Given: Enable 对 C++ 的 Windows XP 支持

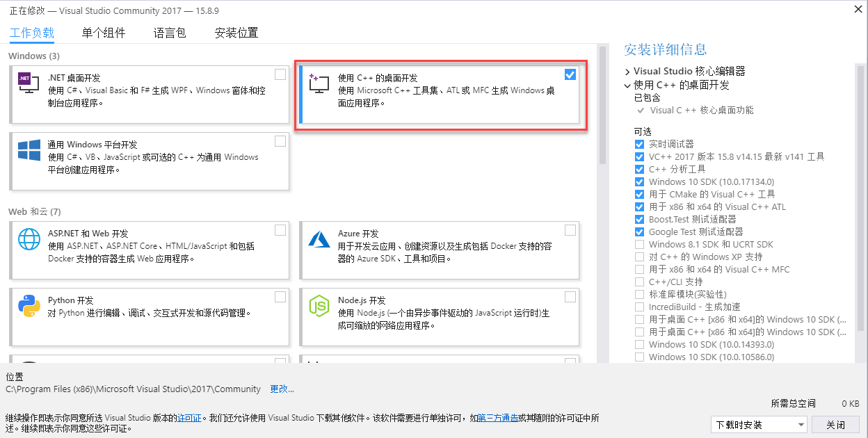Looking at the screenshot, I should 639,257.
